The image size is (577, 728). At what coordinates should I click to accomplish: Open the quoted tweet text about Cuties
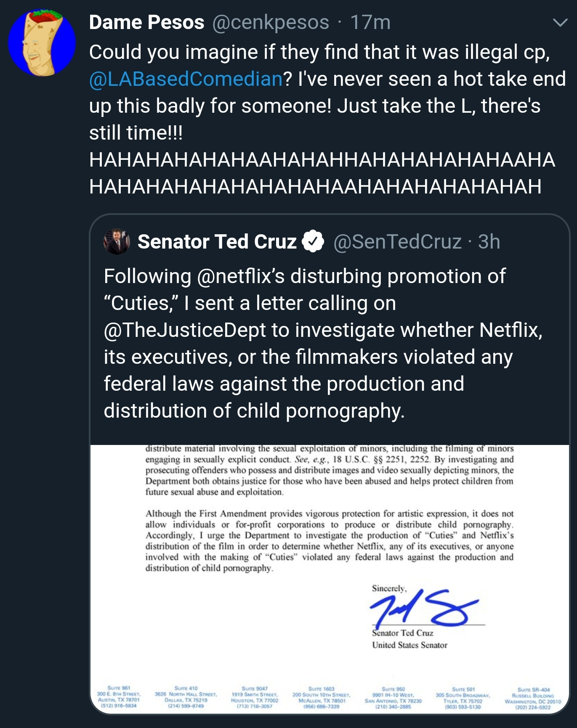click(323, 343)
